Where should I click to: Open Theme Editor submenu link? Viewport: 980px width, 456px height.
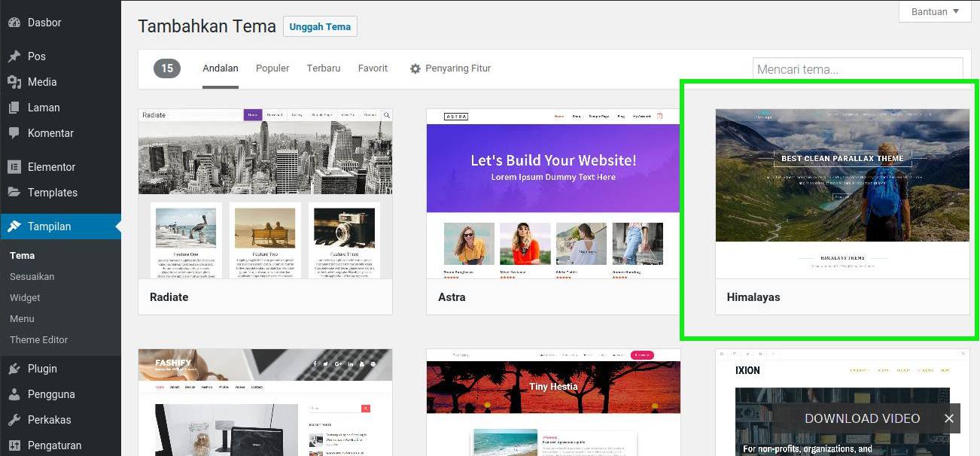39,340
